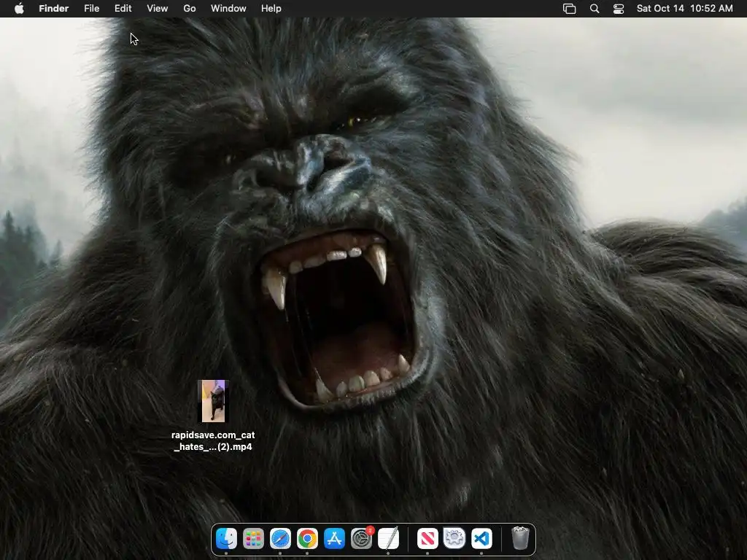Open System Settings with the notification badge
The width and height of the screenshot is (747, 560).
(362, 539)
